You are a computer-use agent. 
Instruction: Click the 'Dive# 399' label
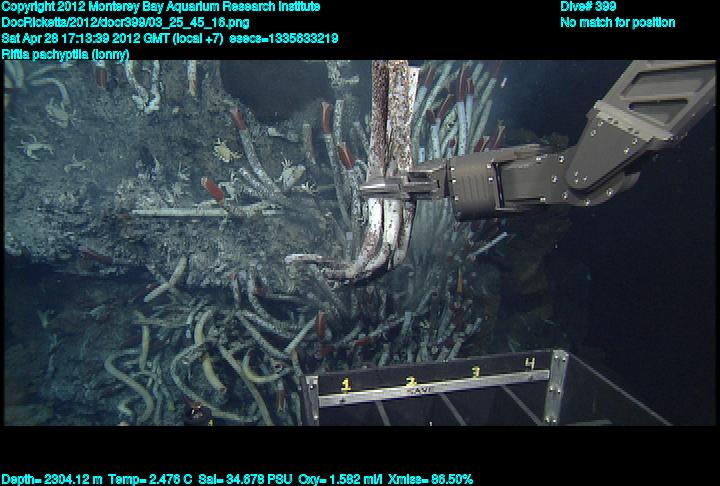pos(588,7)
